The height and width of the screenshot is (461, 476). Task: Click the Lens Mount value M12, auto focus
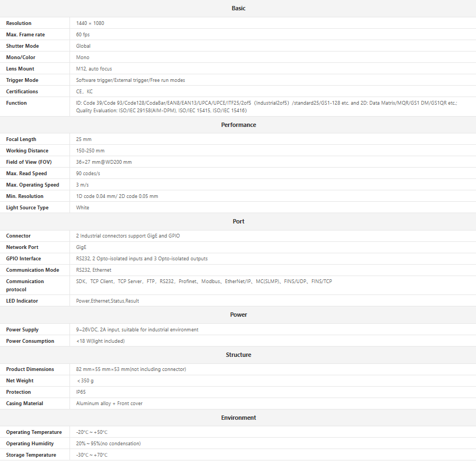coord(94,69)
